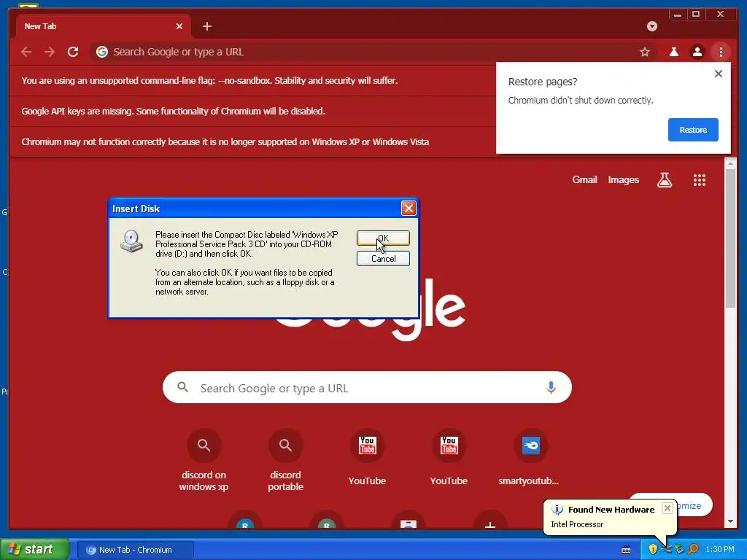Screen dimensions: 747x560
Task: Click the vertical scrollbar thumb
Action: pyautogui.click(x=730, y=238)
